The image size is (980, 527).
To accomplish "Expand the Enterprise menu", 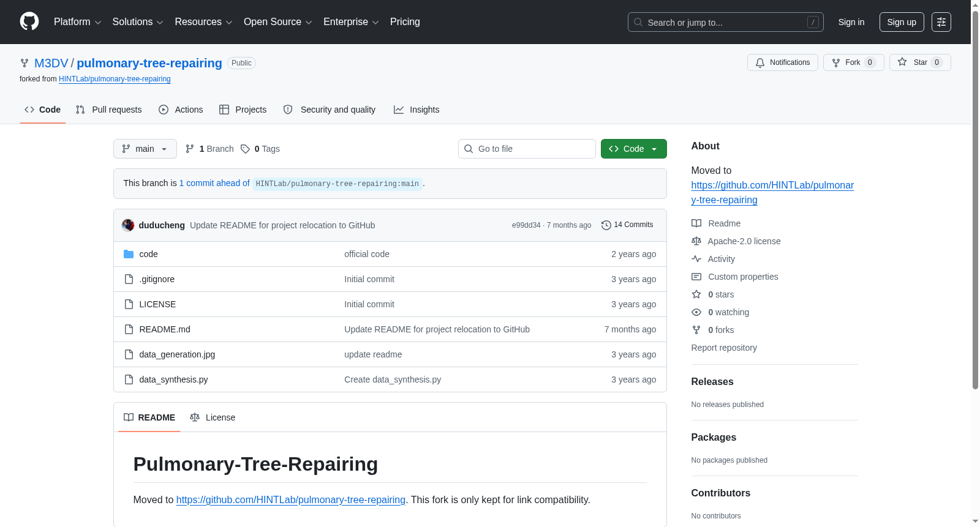I will tap(351, 22).
